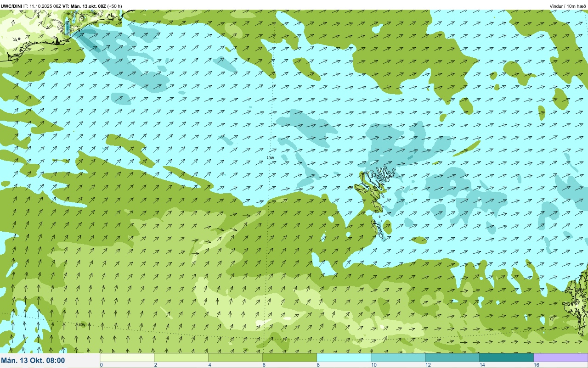
Task: Click the legend value "16"
Action: [537, 365]
